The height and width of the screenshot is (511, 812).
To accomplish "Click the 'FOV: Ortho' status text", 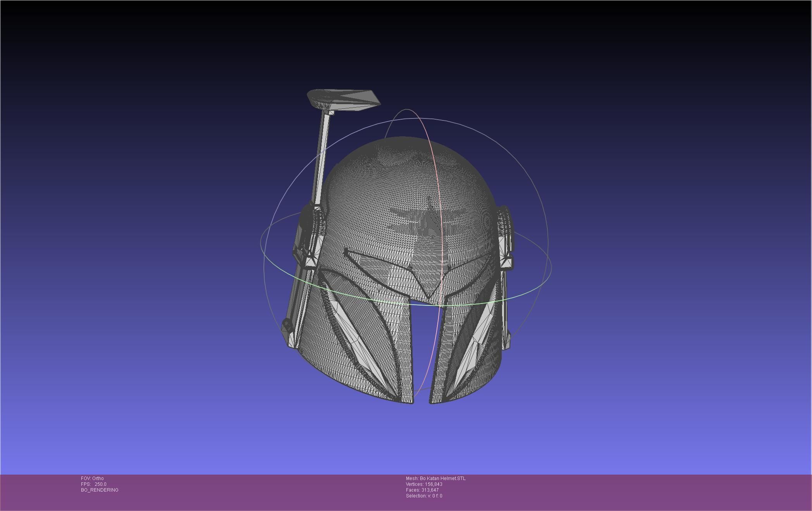I will (92, 478).
